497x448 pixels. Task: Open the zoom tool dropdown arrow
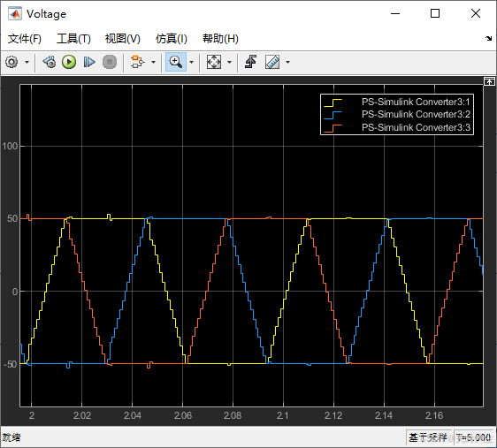[x=191, y=62]
